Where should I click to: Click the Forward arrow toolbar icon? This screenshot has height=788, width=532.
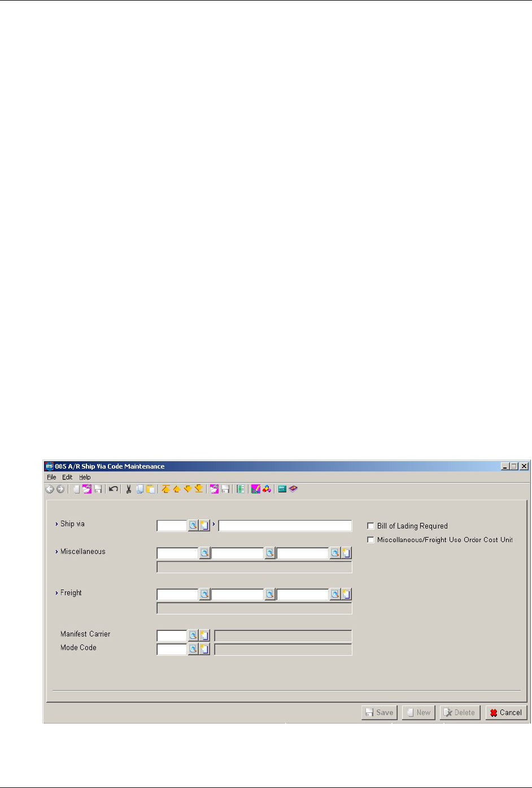(x=60, y=489)
